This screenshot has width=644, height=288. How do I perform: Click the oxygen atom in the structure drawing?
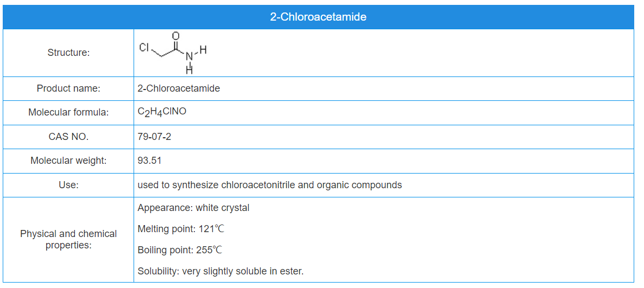point(175,36)
